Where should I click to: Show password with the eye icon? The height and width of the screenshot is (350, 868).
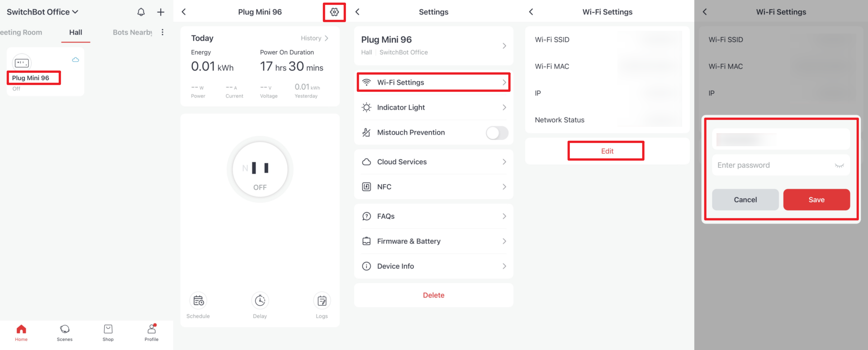click(839, 166)
